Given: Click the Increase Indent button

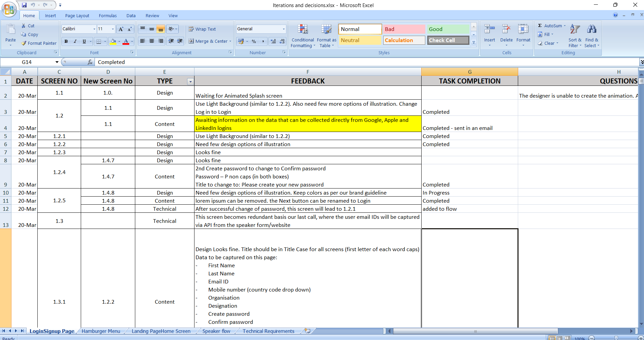Looking at the screenshot, I should (x=180, y=41).
